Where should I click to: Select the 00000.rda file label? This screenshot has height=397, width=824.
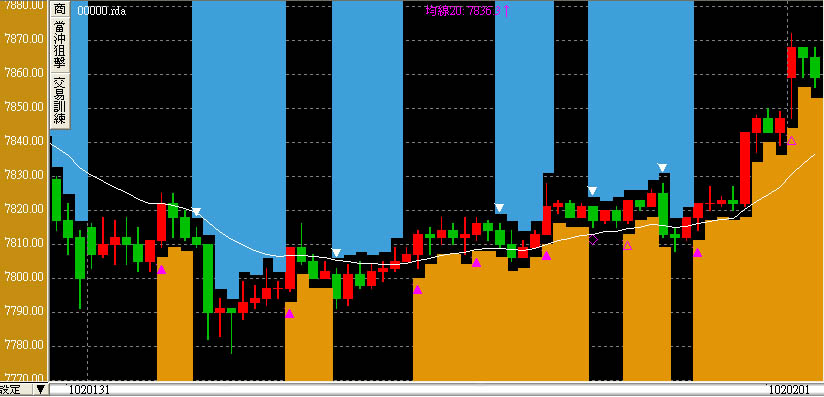pyautogui.click(x=101, y=11)
